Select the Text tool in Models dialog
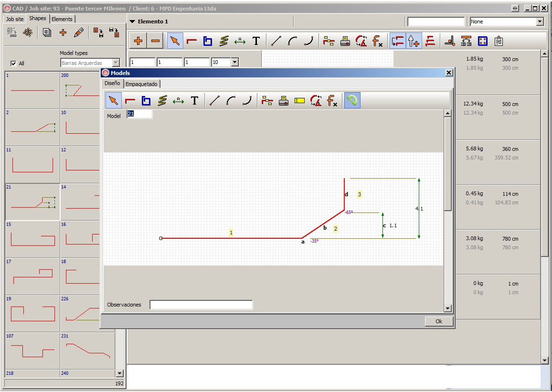Viewport: 552px width, 392px height. click(195, 101)
